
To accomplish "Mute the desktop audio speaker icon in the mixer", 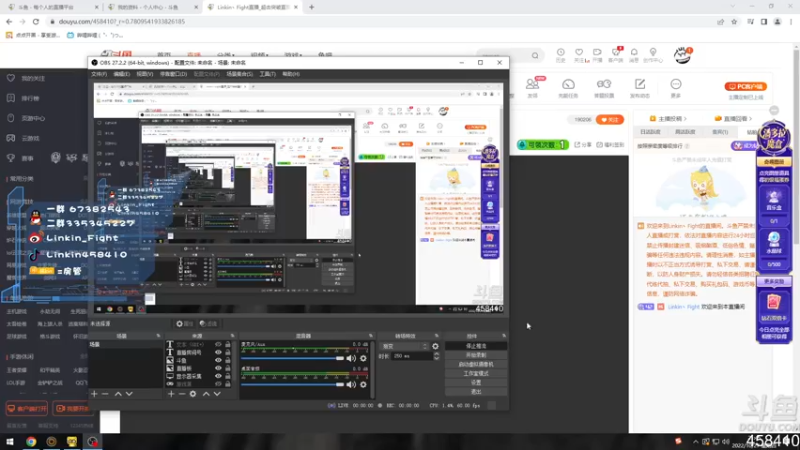I will pos(351,384).
